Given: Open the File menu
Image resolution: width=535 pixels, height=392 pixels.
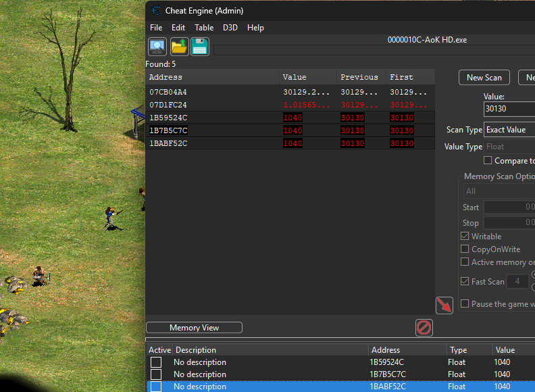Looking at the screenshot, I should (x=156, y=28).
